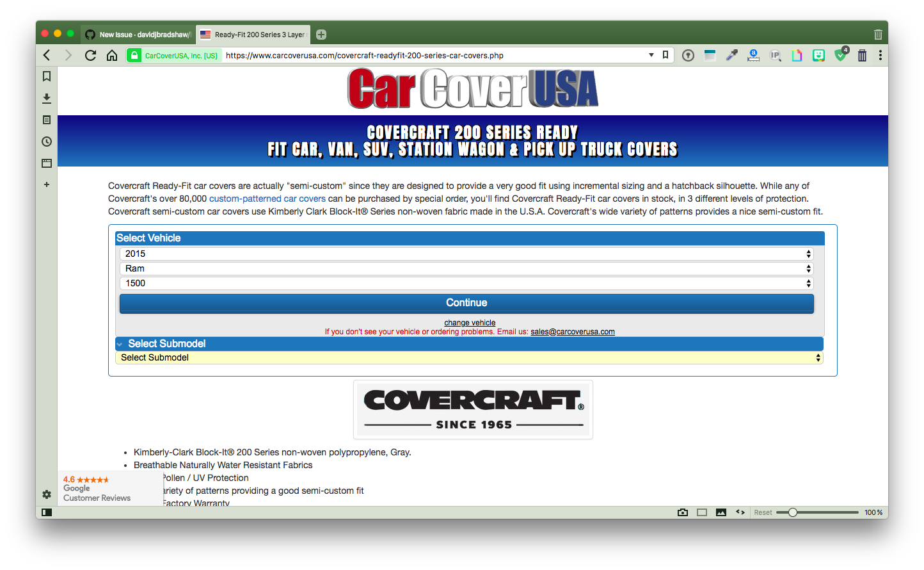
Task: Select the Ready-Fit 200 Series tab
Action: [x=252, y=35]
